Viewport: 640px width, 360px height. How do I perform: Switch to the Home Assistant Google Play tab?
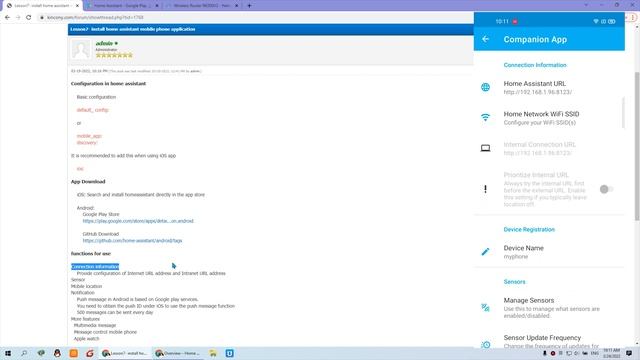click(121, 6)
